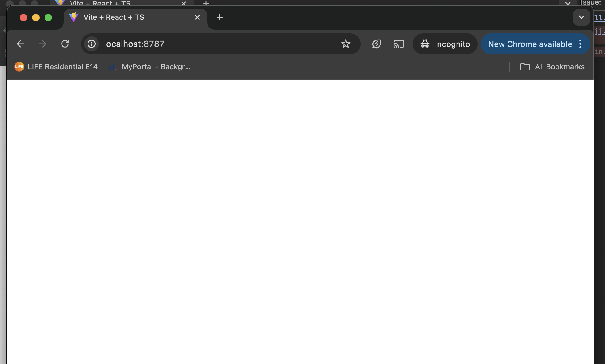Image resolution: width=605 pixels, height=364 pixels.
Task: Close the Vite + React + TS tab
Action: pyautogui.click(x=197, y=17)
